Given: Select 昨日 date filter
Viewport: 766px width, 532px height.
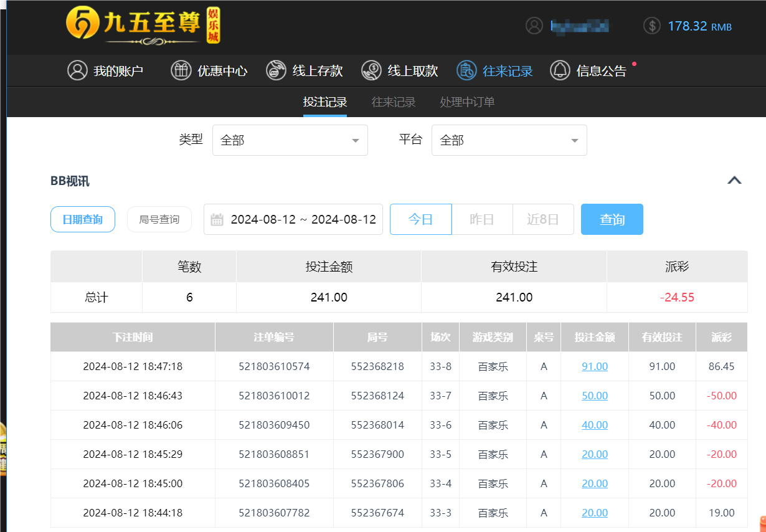Looking at the screenshot, I should click(482, 219).
